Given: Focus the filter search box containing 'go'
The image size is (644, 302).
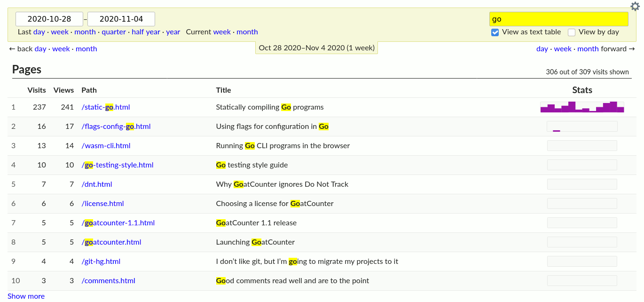Looking at the screenshot, I should click(558, 19).
